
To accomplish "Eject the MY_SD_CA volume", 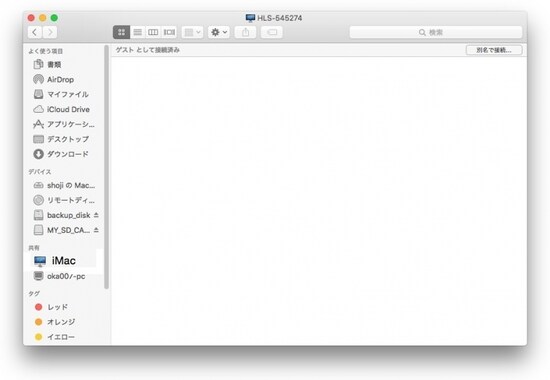I will 96,230.
